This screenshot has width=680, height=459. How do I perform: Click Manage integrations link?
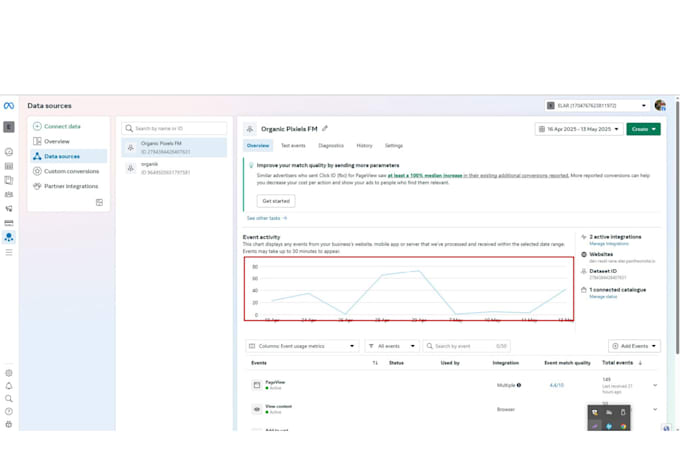(x=609, y=244)
